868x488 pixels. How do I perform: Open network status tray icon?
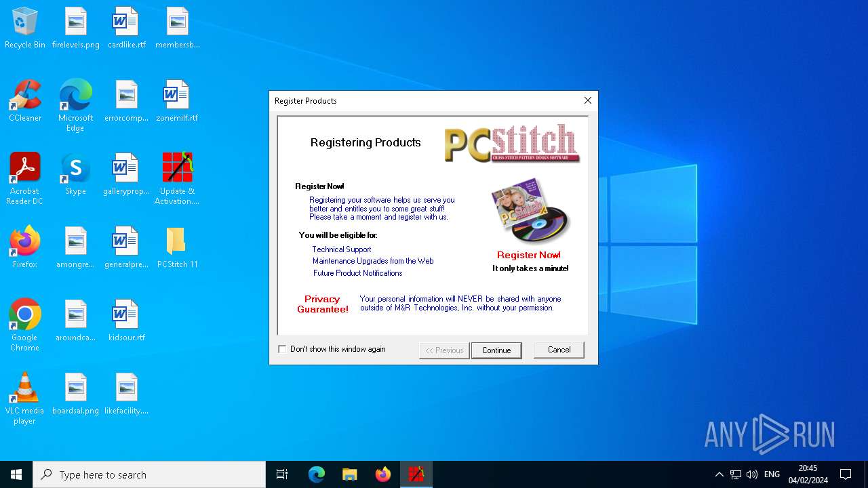(x=736, y=474)
